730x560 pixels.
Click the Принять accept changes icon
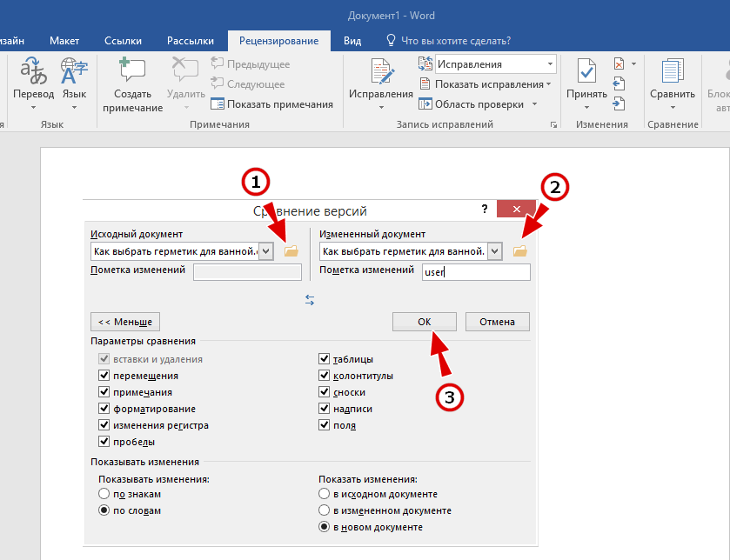pos(586,72)
